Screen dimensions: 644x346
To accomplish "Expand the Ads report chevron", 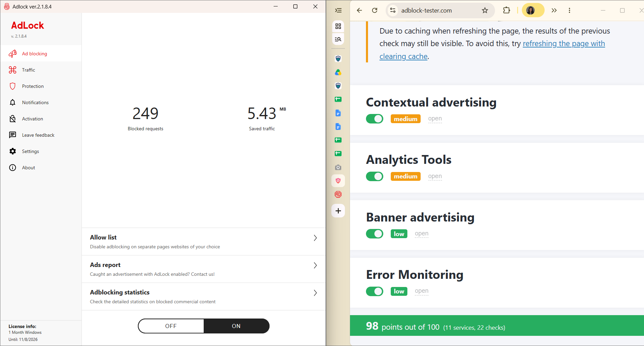I will [x=315, y=265].
